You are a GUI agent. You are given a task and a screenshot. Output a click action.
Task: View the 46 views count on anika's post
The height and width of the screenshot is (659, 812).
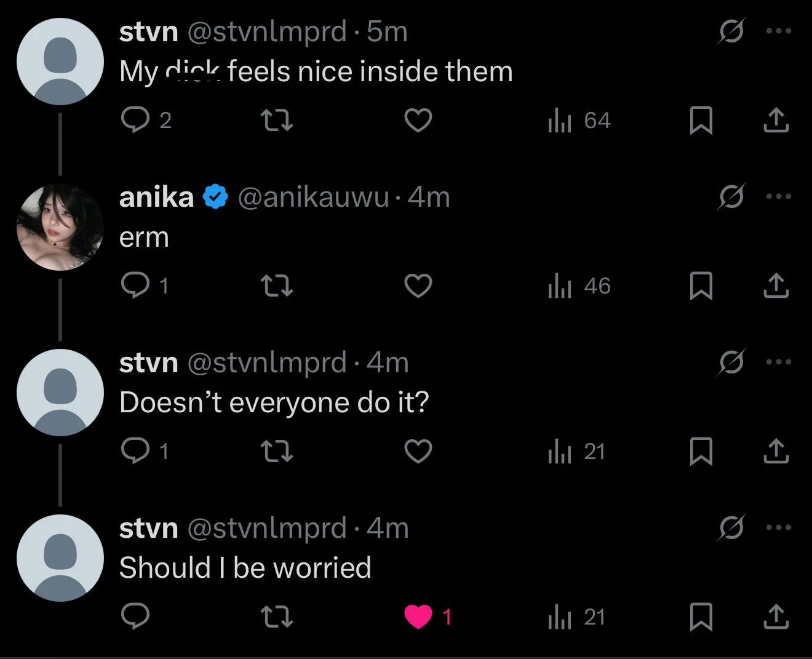[x=578, y=286]
